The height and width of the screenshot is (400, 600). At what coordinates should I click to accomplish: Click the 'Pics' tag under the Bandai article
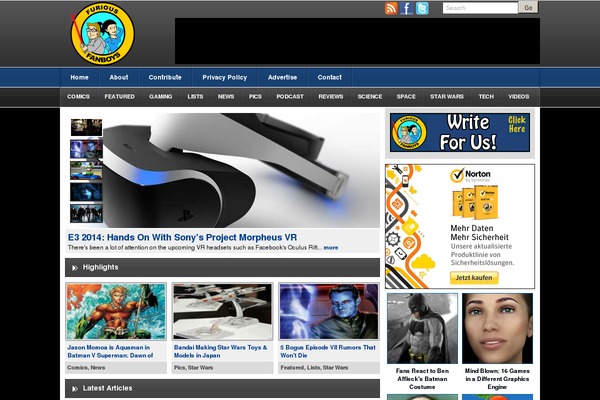point(179,368)
